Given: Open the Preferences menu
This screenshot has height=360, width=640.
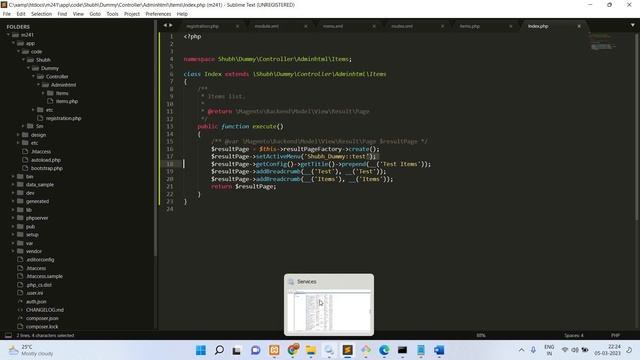Looking at the screenshot, I should pos(158,14).
